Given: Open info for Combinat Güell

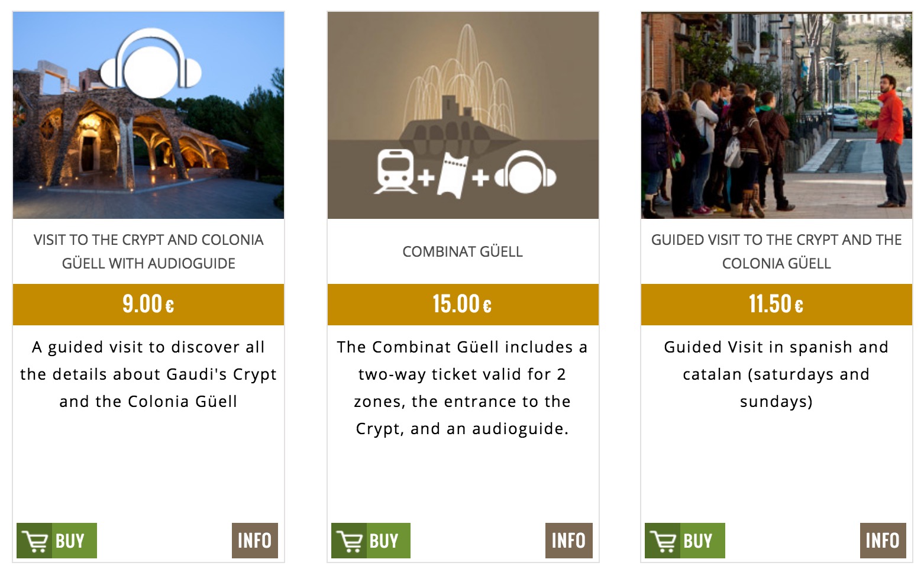Looking at the screenshot, I should [x=568, y=541].
